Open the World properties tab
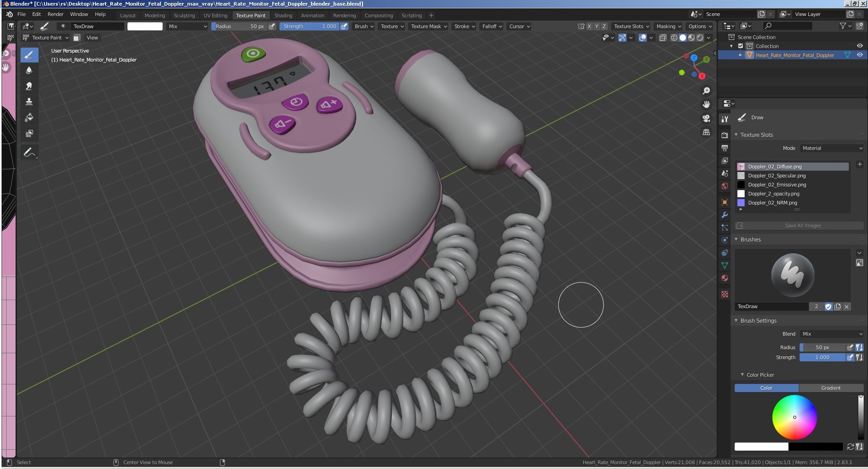 coord(725,186)
